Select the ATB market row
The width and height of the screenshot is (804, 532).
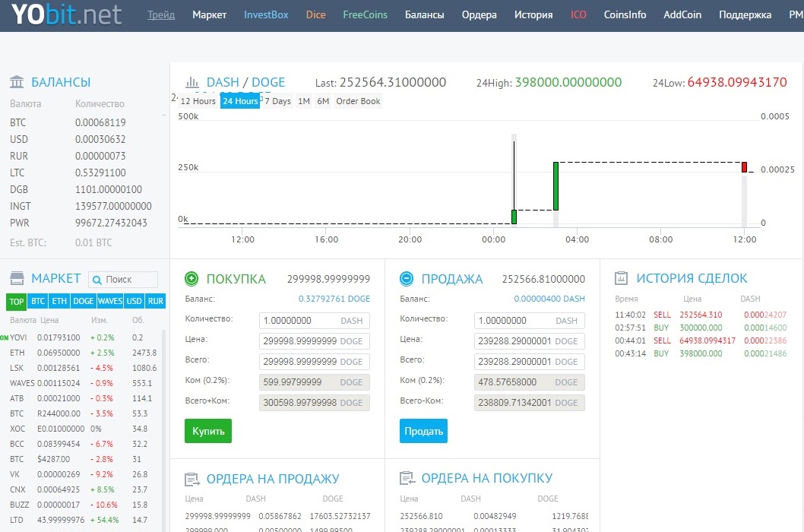[83, 398]
